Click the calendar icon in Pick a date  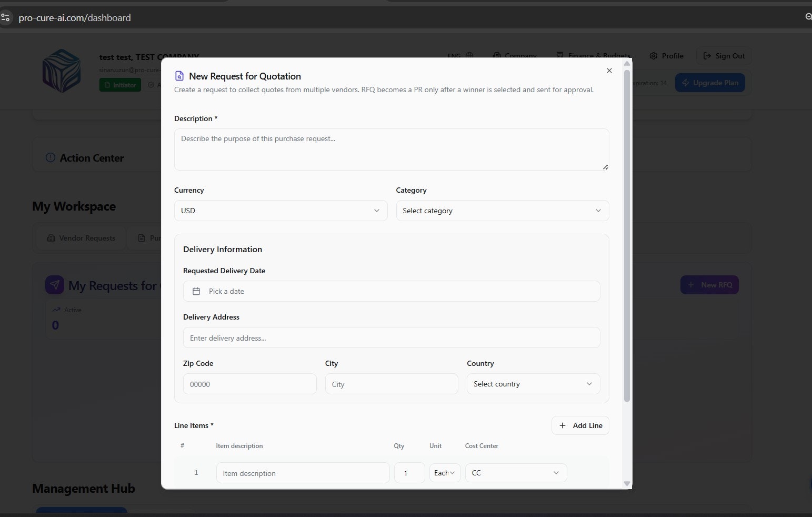(196, 291)
